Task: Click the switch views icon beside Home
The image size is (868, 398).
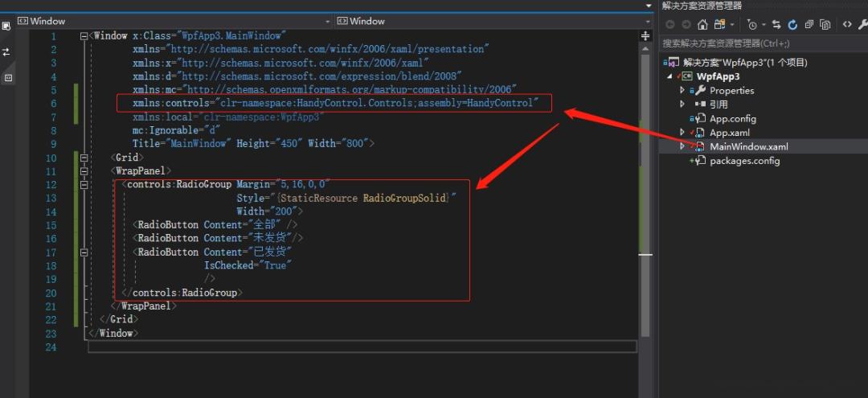Action: point(719,24)
